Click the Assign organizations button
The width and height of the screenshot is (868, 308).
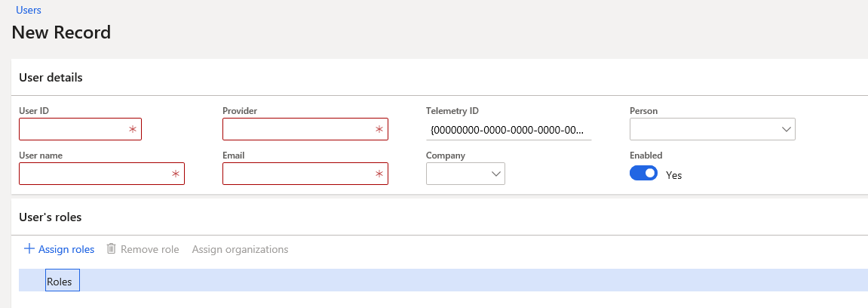tap(240, 249)
